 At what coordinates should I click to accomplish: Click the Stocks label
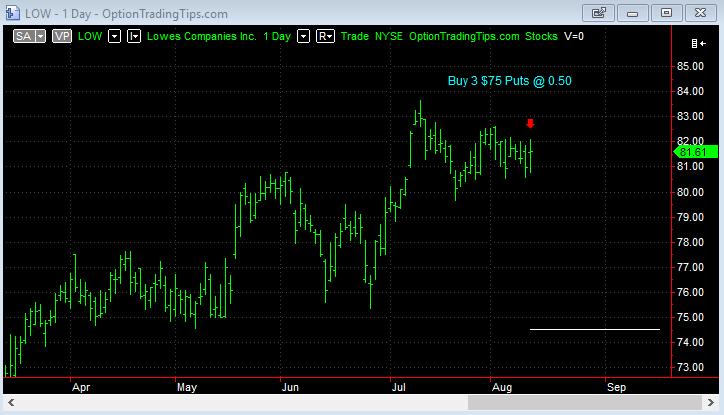(541, 36)
